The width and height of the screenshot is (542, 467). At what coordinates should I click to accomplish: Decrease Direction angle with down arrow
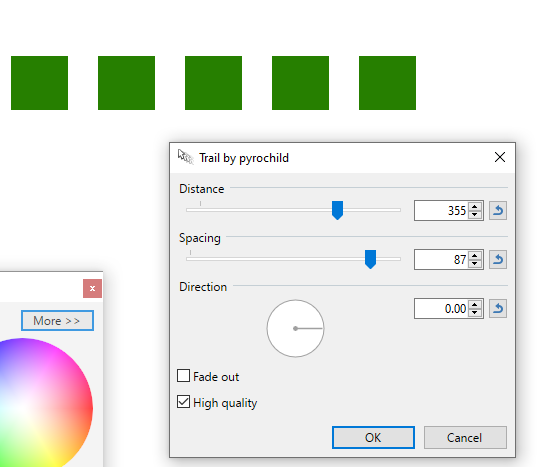(x=475, y=312)
